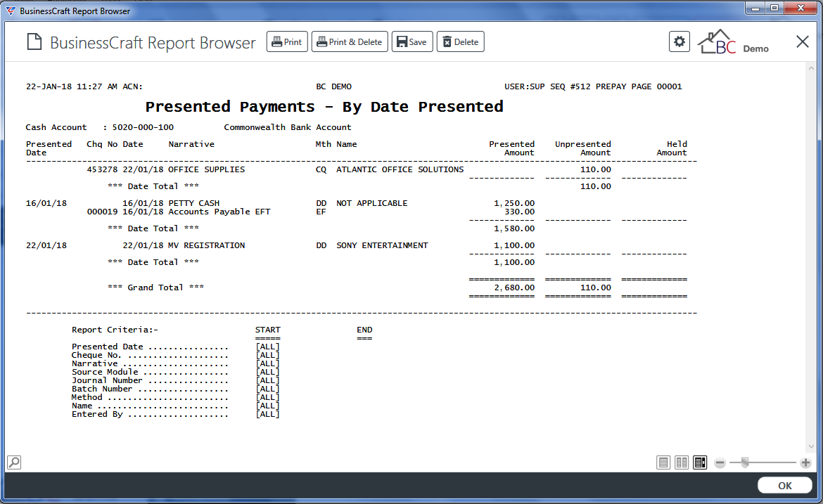Open the magnifier search icon

(14, 462)
